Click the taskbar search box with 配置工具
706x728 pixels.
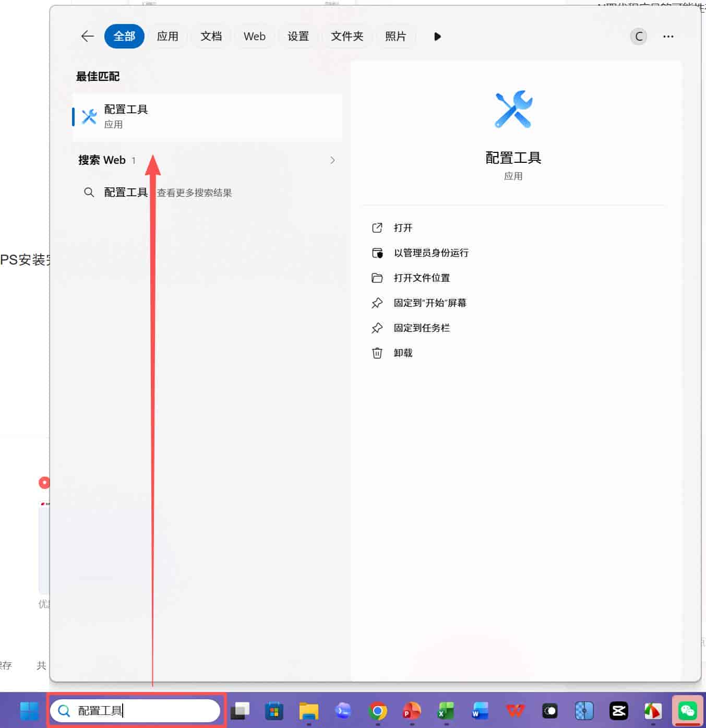point(135,711)
